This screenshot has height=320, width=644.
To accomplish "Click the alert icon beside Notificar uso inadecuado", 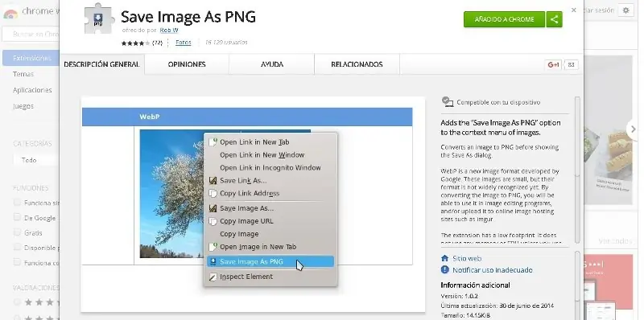I will (444, 269).
